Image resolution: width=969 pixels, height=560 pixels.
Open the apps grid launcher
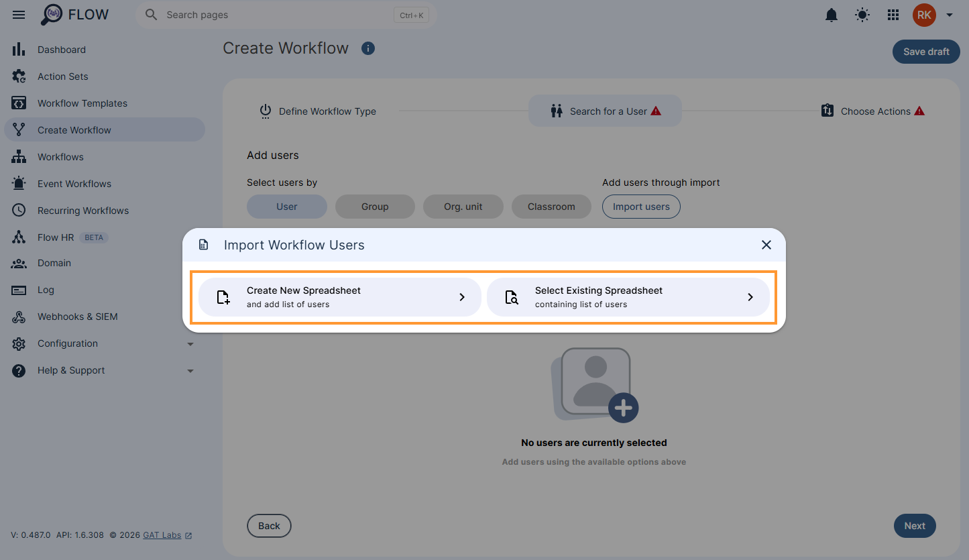coord(893,15)
